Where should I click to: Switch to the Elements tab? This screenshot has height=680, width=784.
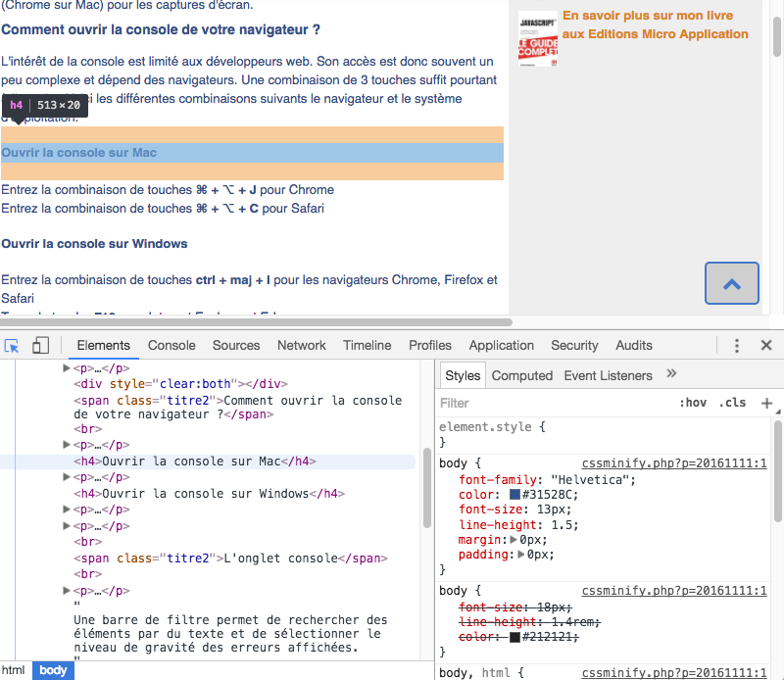[x=104, y=346]
